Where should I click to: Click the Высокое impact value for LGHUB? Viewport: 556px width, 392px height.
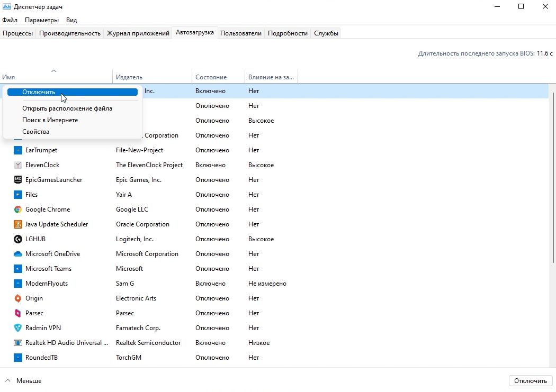tap(261, 239)
